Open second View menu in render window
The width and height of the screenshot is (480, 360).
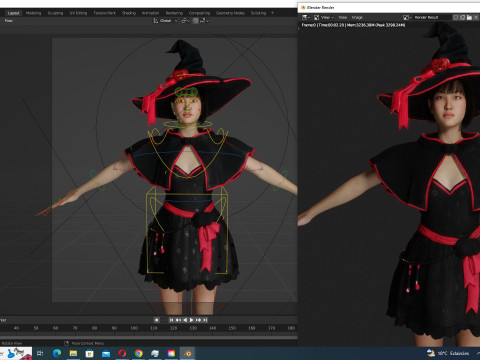[x=343, y=17]
